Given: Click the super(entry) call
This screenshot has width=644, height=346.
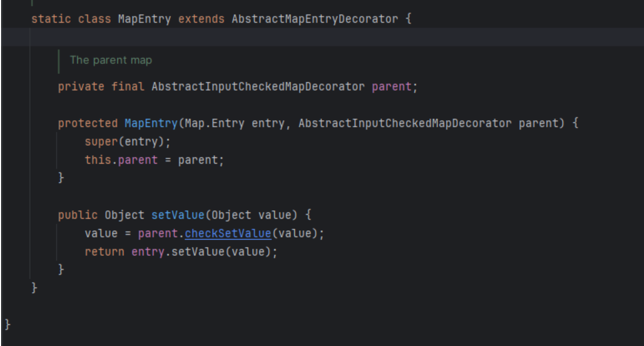Looking at the screenshot, I should (x=127, y=142).
